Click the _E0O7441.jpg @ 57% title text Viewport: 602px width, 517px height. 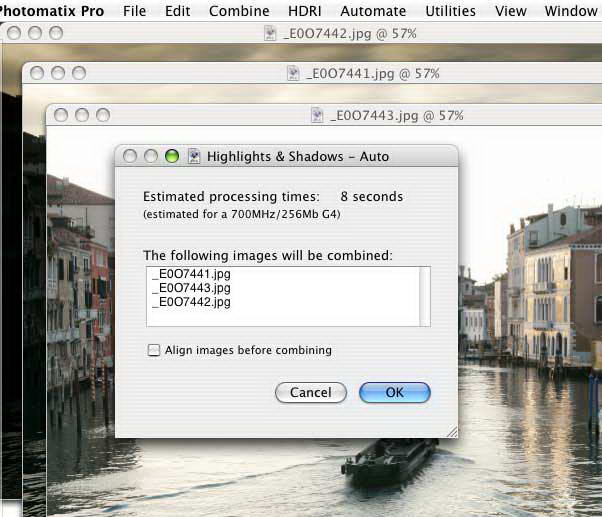coord(373,73)
